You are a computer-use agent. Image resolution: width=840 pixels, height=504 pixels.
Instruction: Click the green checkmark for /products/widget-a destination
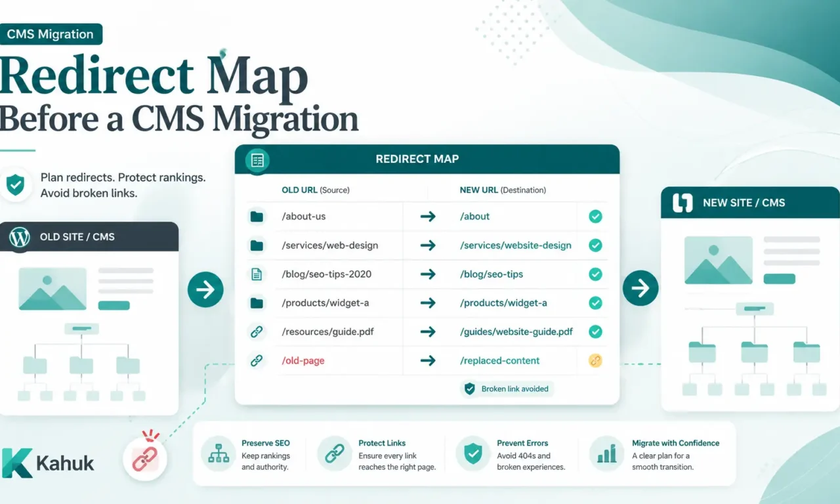(595, 303)
